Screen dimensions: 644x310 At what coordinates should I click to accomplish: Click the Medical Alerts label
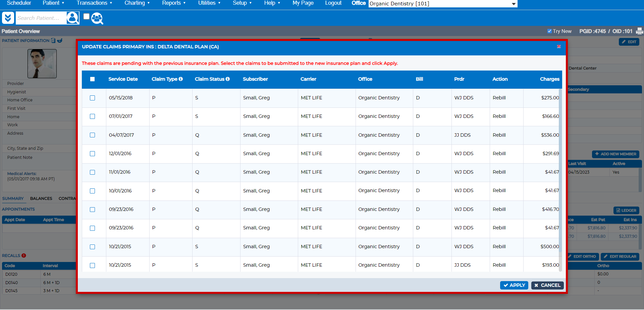point(22,174)
